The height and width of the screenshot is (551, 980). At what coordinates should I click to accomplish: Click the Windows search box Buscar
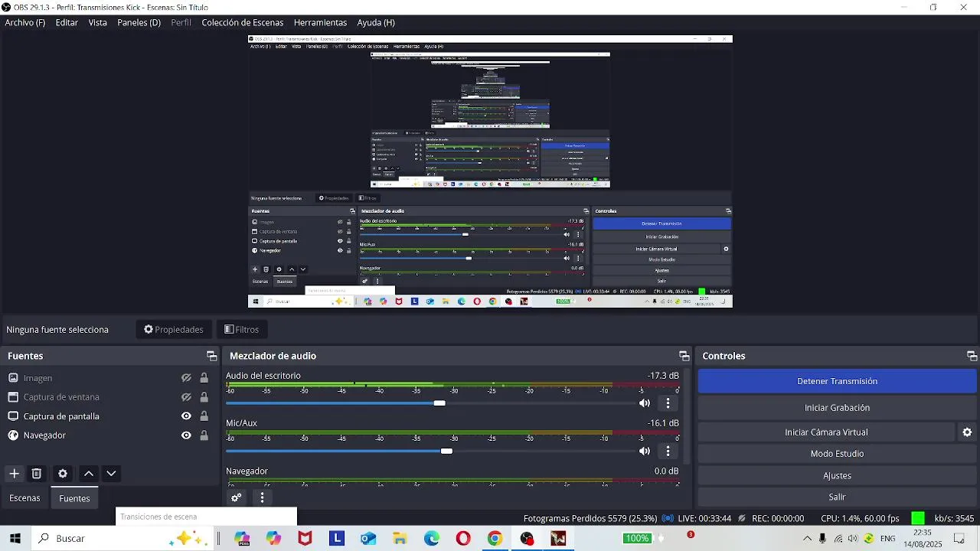(x=122, y=539)
